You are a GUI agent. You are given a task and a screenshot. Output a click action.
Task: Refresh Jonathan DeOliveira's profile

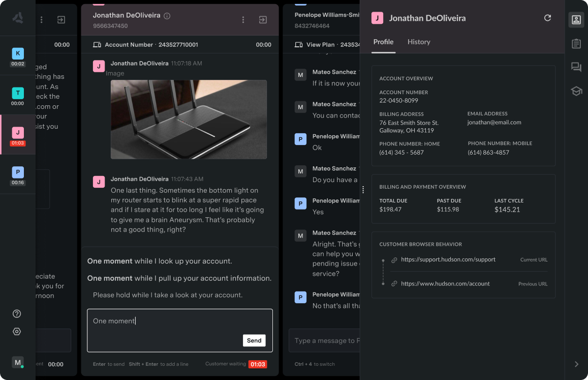pos(547,18)
